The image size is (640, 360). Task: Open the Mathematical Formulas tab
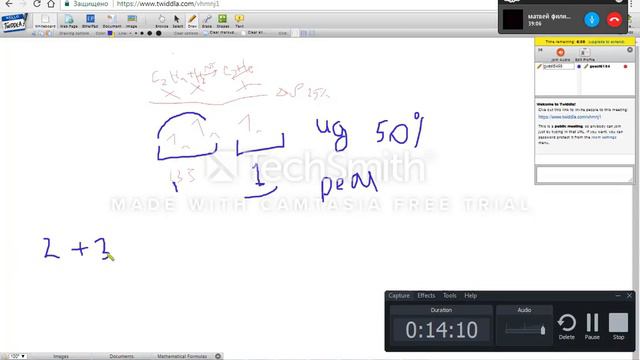[182, 356]
